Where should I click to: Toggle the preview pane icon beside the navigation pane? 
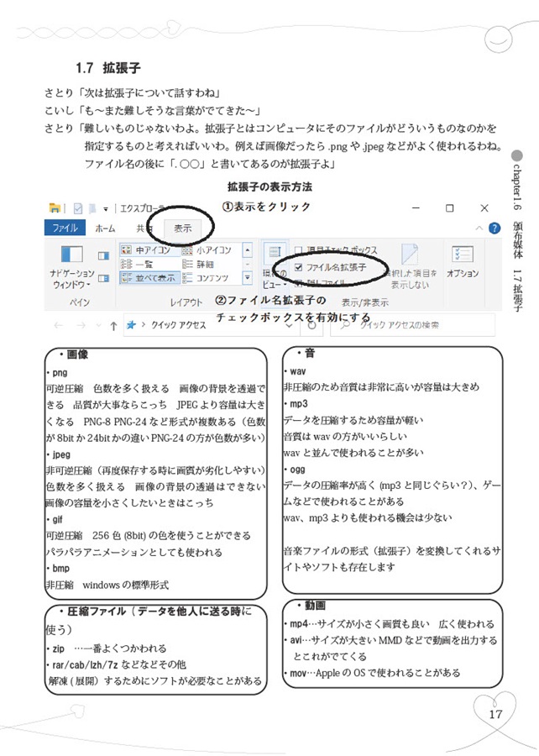pos(103,255)
